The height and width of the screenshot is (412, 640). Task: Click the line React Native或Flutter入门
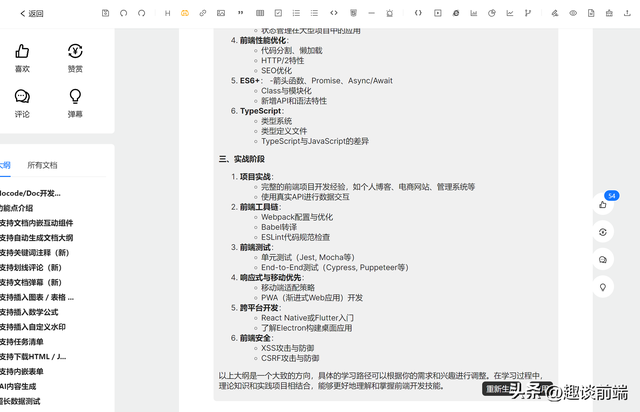308,318
